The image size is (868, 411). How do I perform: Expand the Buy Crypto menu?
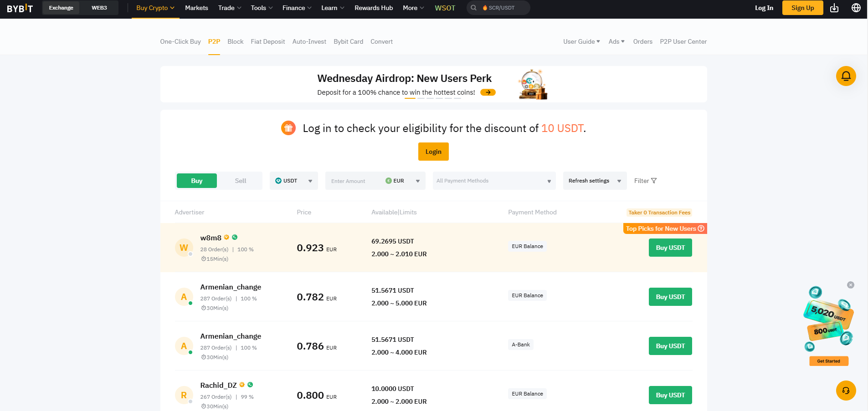click(155, 8)
